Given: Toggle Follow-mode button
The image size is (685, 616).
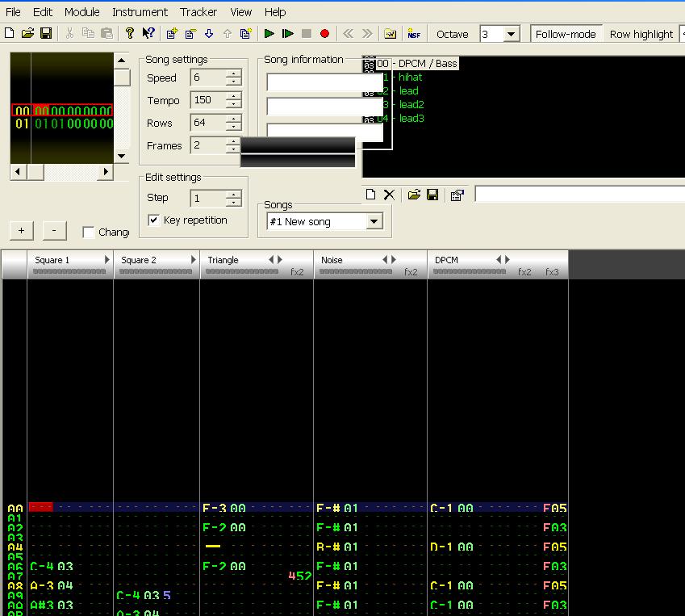Looking at the screenshot, I should pyautogui.click(x=565, y=34).
